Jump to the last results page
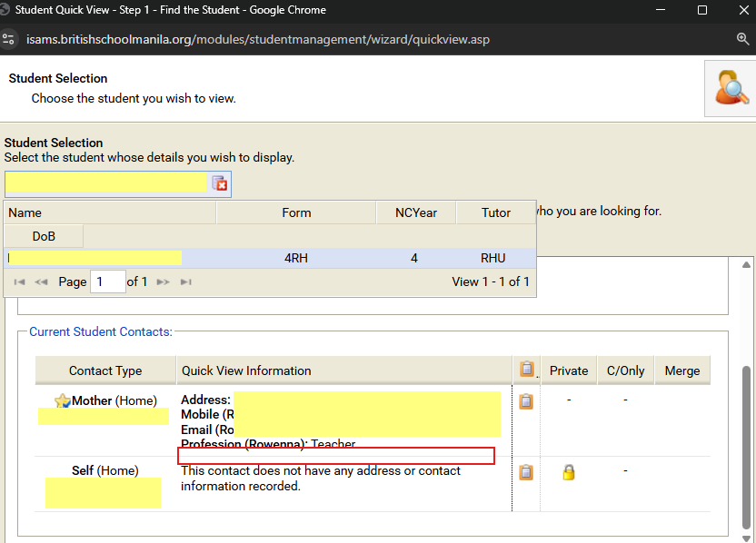The image size is (756, 543). [x=185, y=282]
